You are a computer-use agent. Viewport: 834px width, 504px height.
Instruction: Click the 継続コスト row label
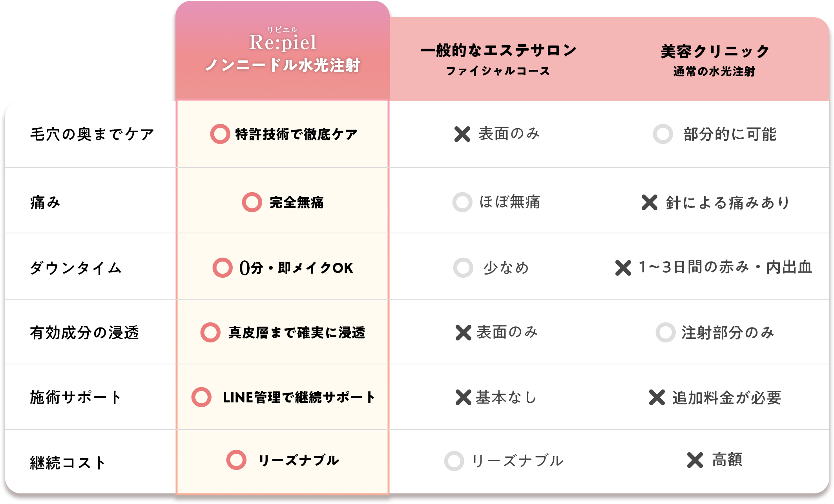68,462
